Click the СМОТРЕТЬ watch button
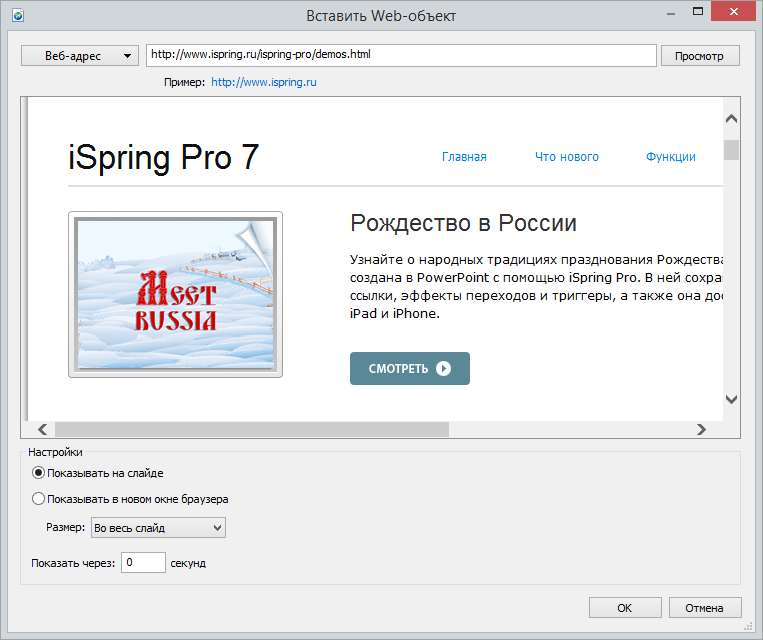This screenshot has width=763, height=640. 410,368
